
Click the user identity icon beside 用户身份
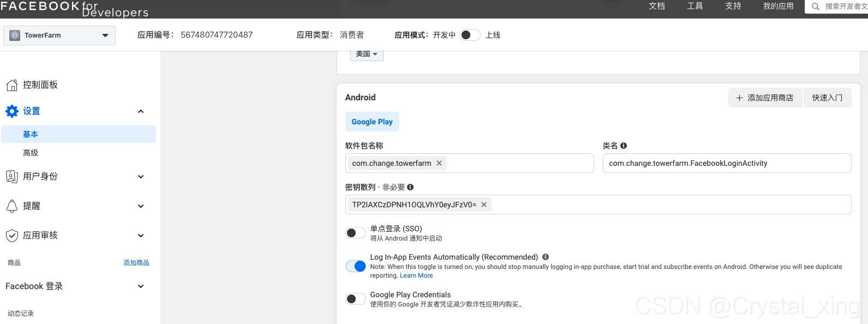click(12, 176)
